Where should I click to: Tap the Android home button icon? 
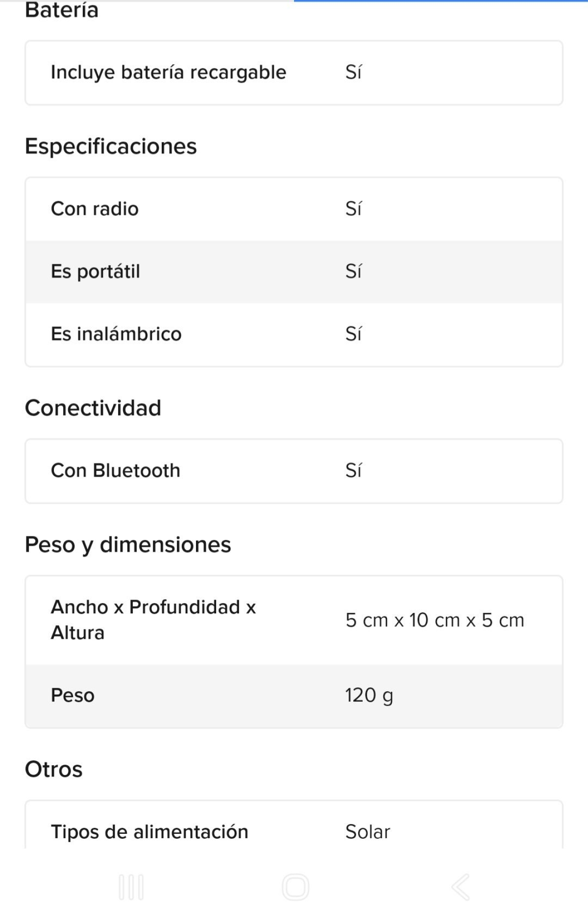pos(295,887)
